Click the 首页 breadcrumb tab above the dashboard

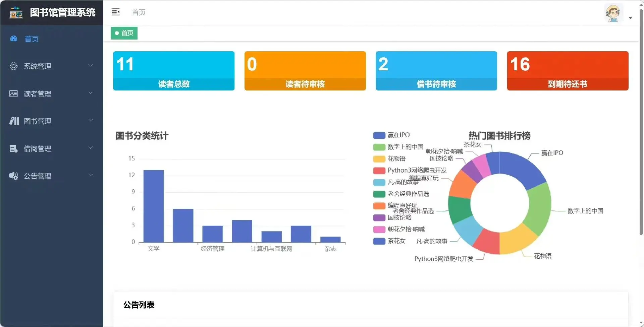tap(124, 33)
